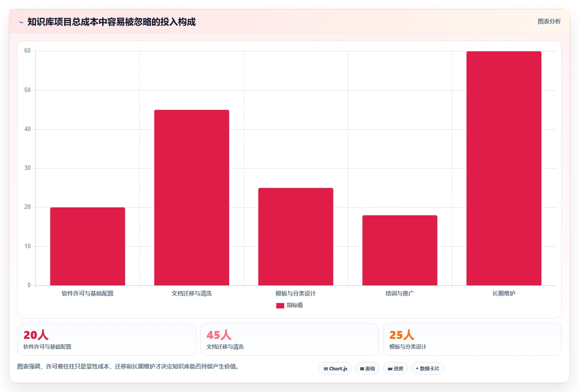This screenshot has width=579, height=392.
Task: Toggle the 指标值 legend color box
Action: point(280,305)
